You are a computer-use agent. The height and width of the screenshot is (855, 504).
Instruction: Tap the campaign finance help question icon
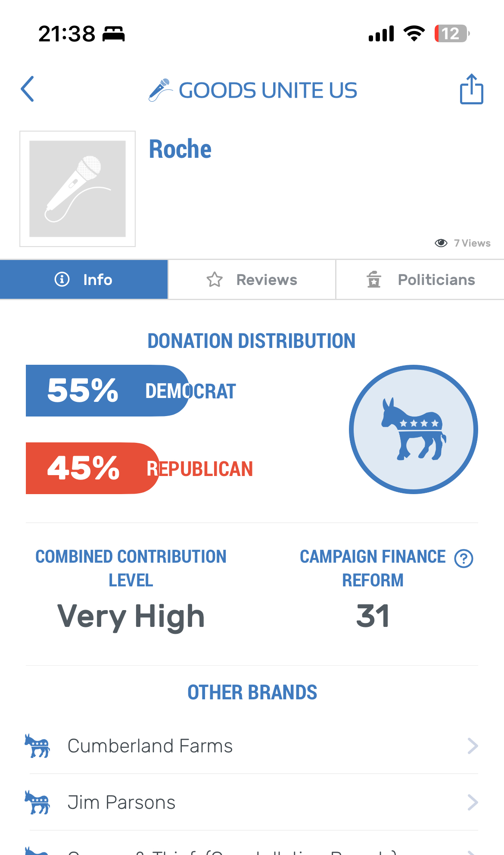tap(464, 559)
